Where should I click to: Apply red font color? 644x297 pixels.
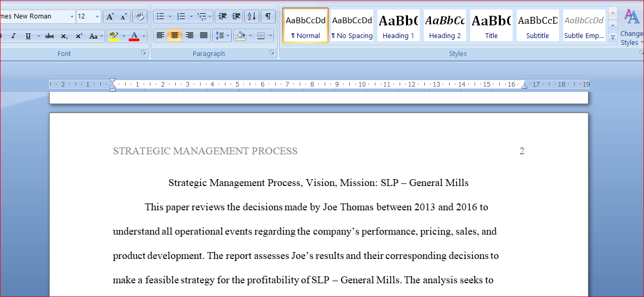(x=134, y=36)
